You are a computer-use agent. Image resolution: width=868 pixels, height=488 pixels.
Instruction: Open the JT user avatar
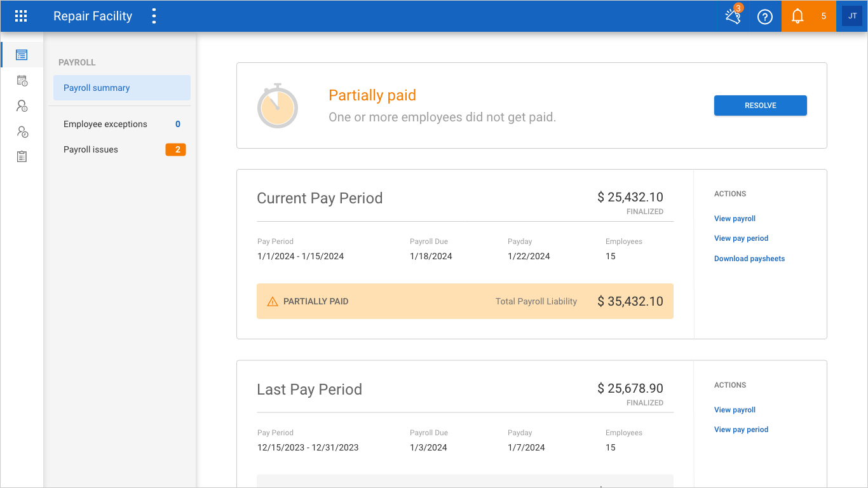[852, 16]
